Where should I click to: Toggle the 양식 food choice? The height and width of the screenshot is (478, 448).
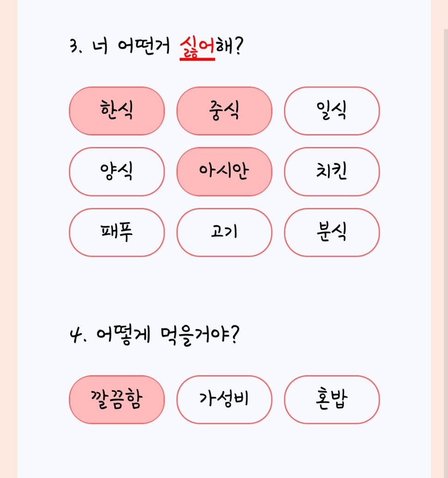tap(117, 171)
